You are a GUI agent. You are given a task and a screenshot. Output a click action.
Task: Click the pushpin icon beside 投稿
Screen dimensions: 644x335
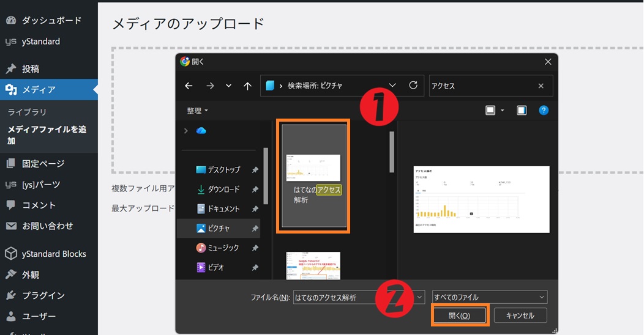[11, 69]
